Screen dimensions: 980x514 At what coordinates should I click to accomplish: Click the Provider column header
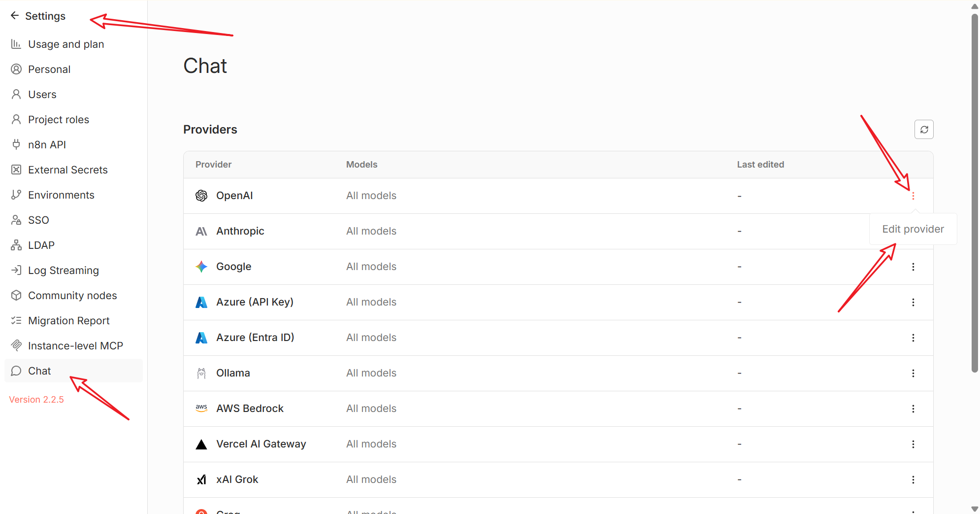(x=213, y=165)
